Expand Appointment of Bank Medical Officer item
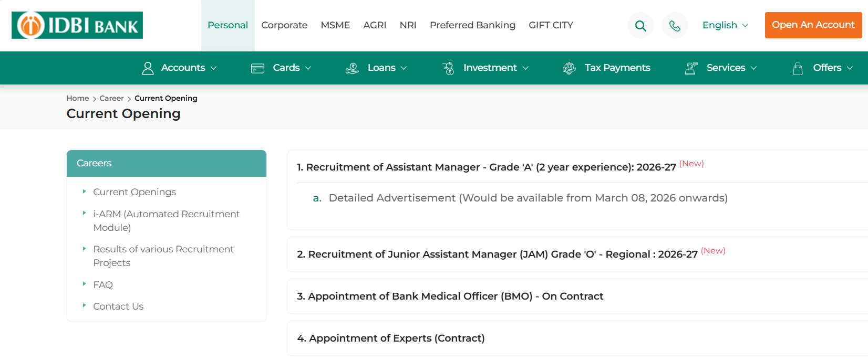Screen dimensions: 868x361 [450, 296]
